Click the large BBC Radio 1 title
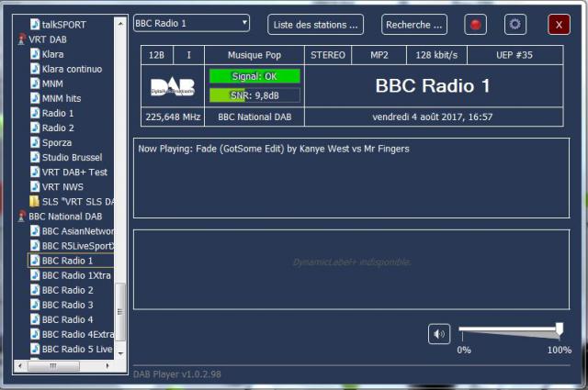 point(433,85)
